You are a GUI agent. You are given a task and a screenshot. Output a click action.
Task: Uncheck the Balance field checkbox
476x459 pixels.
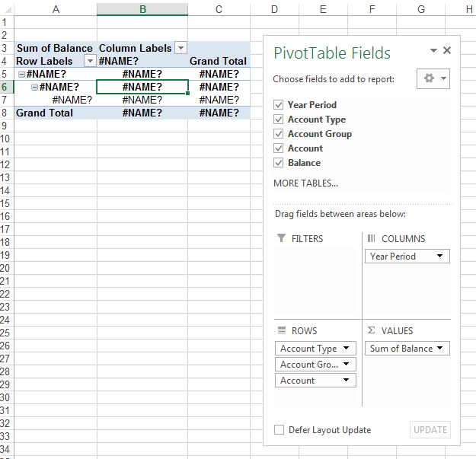click(x=279, y=163)
